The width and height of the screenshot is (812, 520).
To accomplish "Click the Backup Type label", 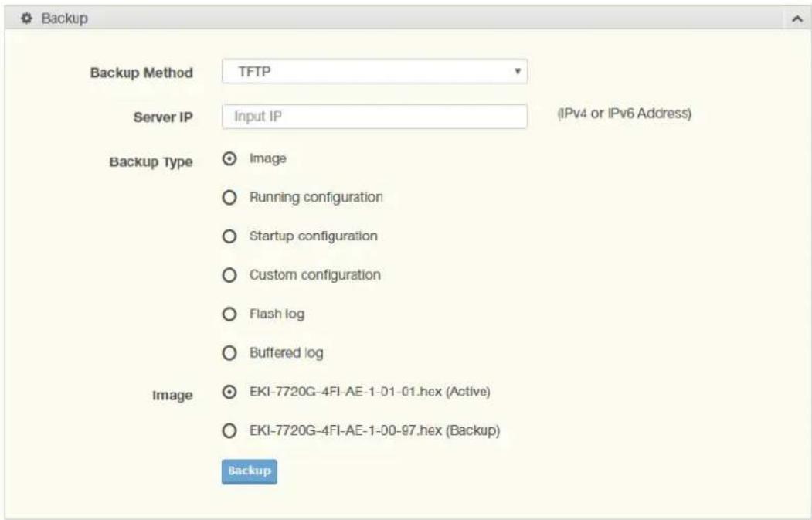I will tap(151, 162).
